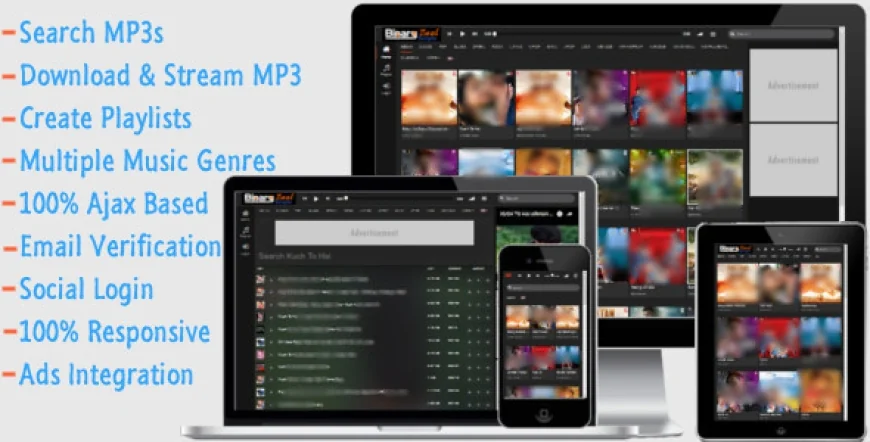Screen dimensions: 870x442
Task: Click the laptop's search field
Action: coord(536,198)
